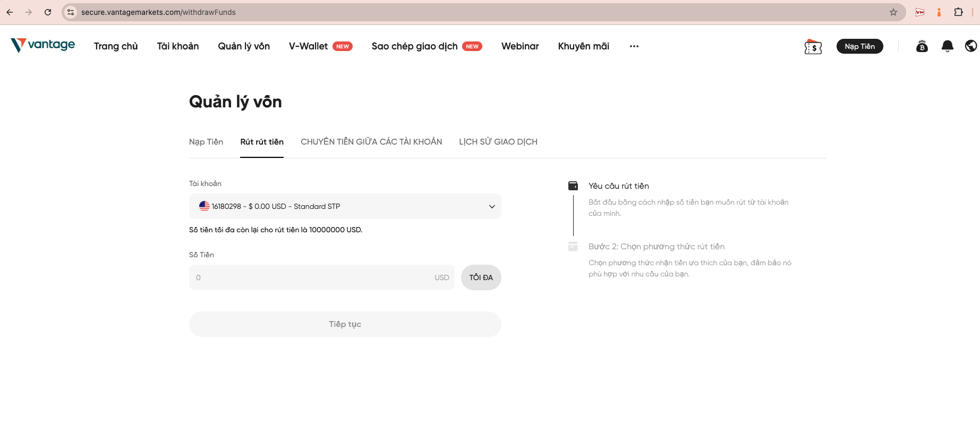Go back to the previous page

10,12
